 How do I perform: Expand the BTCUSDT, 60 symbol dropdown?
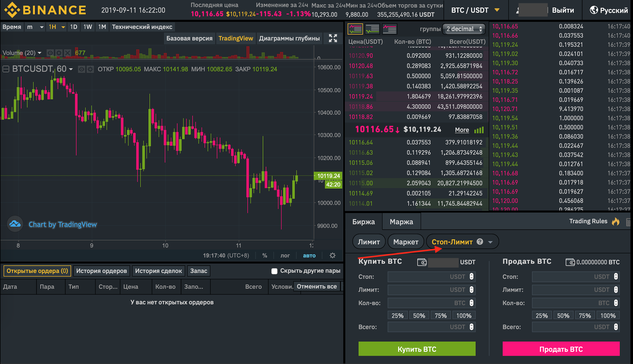[71, 69]
